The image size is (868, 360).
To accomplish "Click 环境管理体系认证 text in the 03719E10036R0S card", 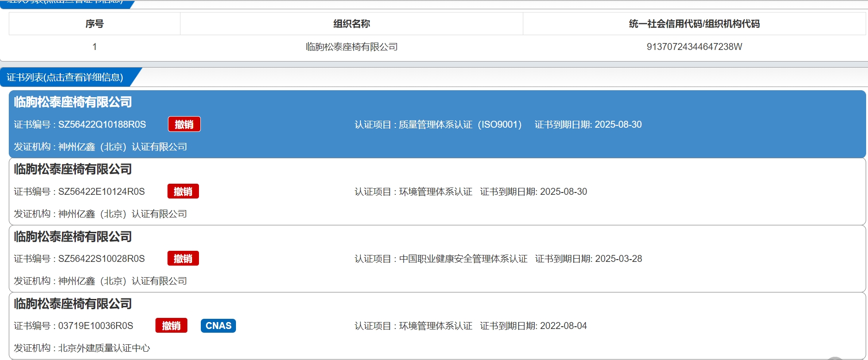I will (x=436, y=326).
